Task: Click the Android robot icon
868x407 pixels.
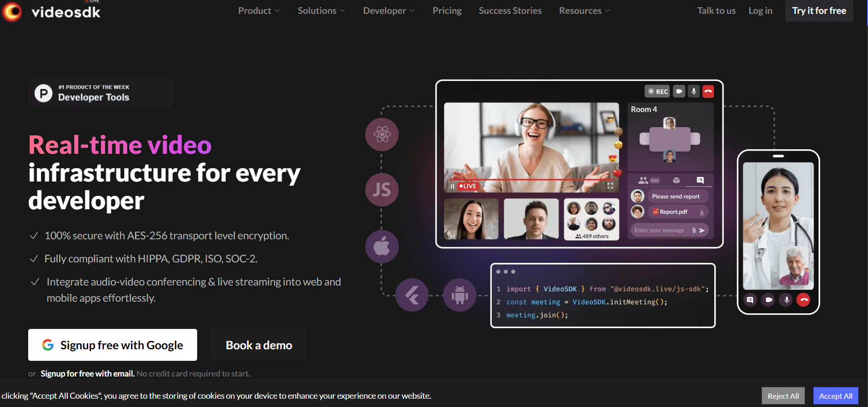Action: [x=459, y=295]
